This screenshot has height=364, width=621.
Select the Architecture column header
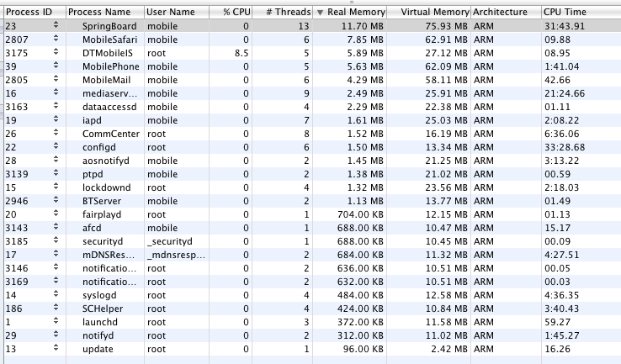507,13
